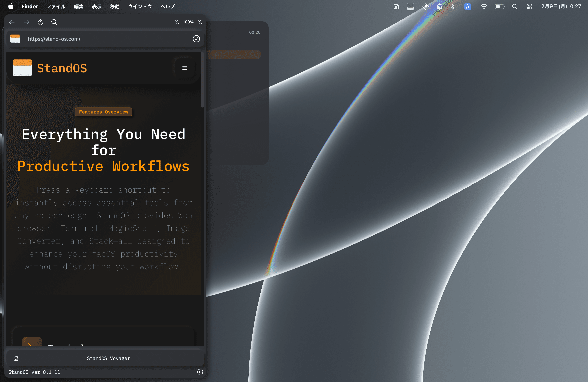The width and height of the screenshot is (588, 382).
Task: Click the StandOS Voyager title label
Action: point(108,358)
